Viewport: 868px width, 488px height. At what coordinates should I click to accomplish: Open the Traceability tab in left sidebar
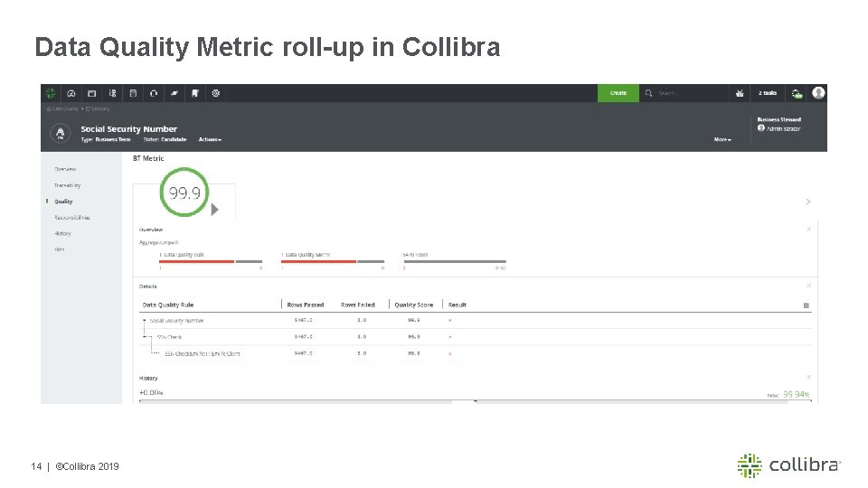click(x=68, y=185)
